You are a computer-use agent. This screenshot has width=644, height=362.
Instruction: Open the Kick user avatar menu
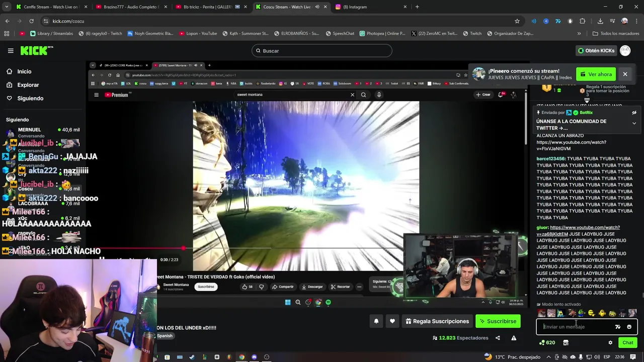(x=625, y=51)
